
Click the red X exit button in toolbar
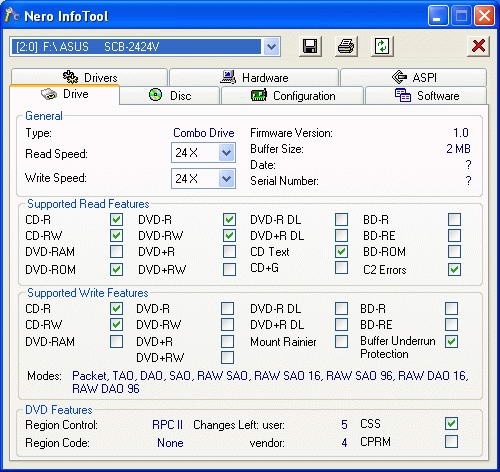click(x=478, y=46)
